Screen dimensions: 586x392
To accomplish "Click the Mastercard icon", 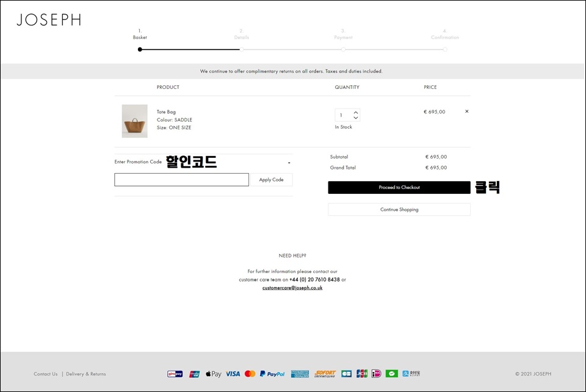I will pyautogui.click(x=250, y=374).
